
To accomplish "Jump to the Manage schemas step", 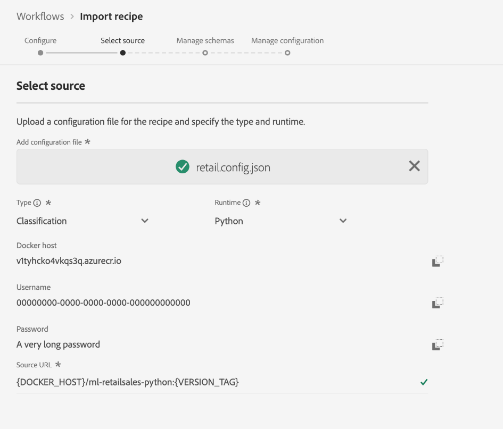I will pyautogui.click(x=205, y=41).
